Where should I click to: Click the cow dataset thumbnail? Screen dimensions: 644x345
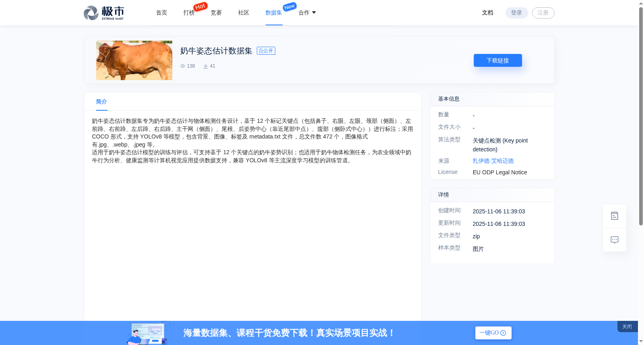pyautogui.click(x=134, y=60)
